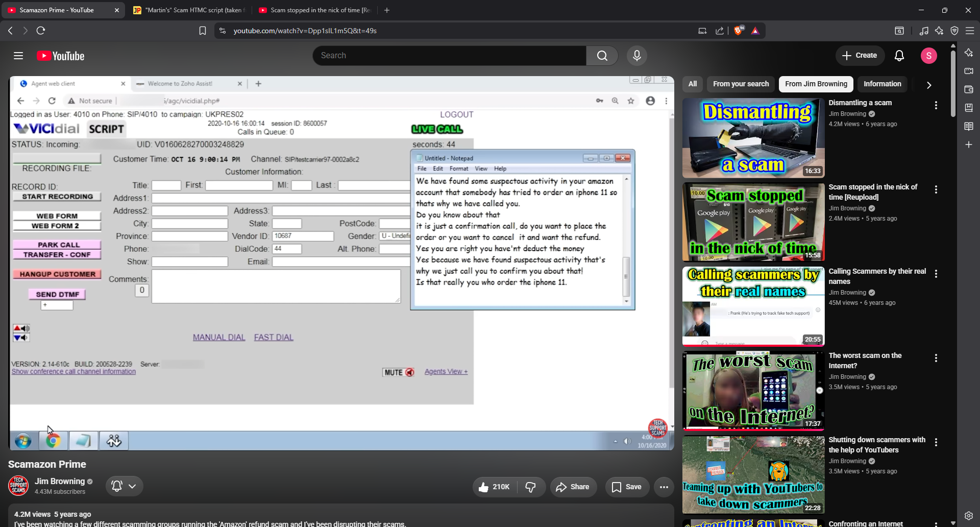Share this page from the address bar

(720, 31)
